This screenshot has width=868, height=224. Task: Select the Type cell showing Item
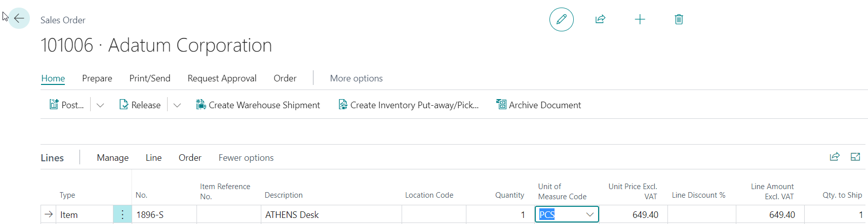click(85, 214)
